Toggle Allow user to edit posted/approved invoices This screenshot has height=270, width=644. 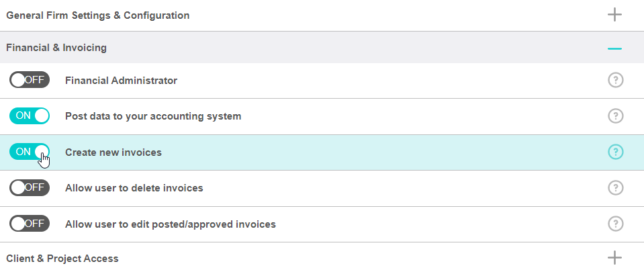tap(30, 224)
